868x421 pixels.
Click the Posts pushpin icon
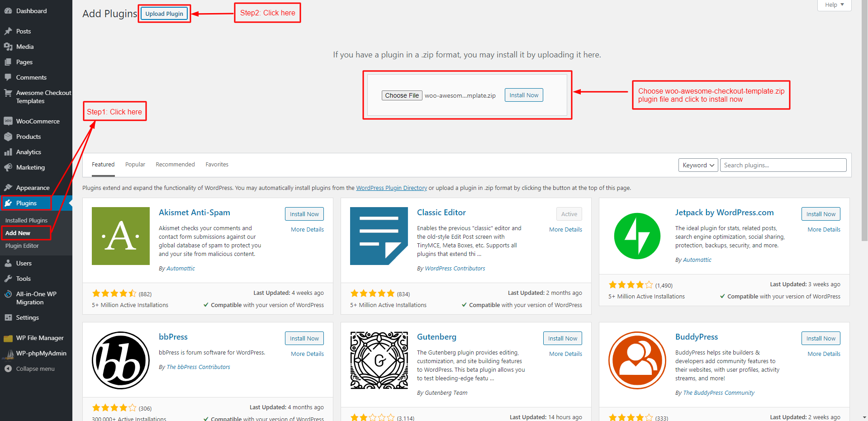[x=8, y=31]
